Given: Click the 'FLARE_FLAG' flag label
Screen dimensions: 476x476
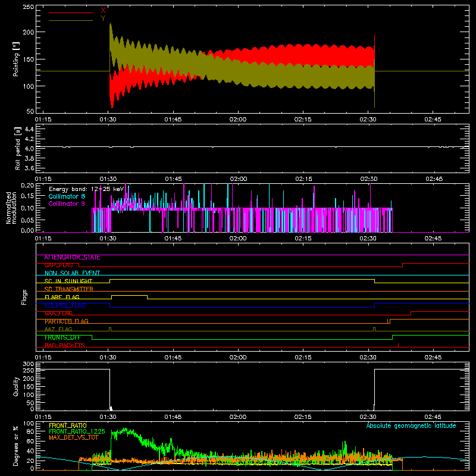Looking at the screenshot, I should (62, 297).
